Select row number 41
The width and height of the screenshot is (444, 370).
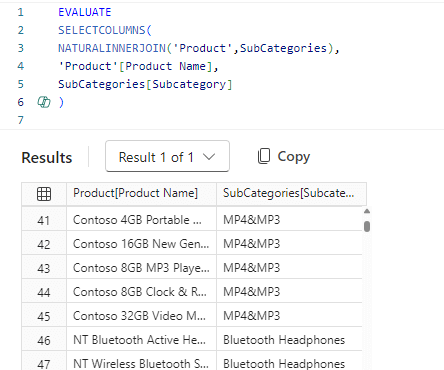44,220
